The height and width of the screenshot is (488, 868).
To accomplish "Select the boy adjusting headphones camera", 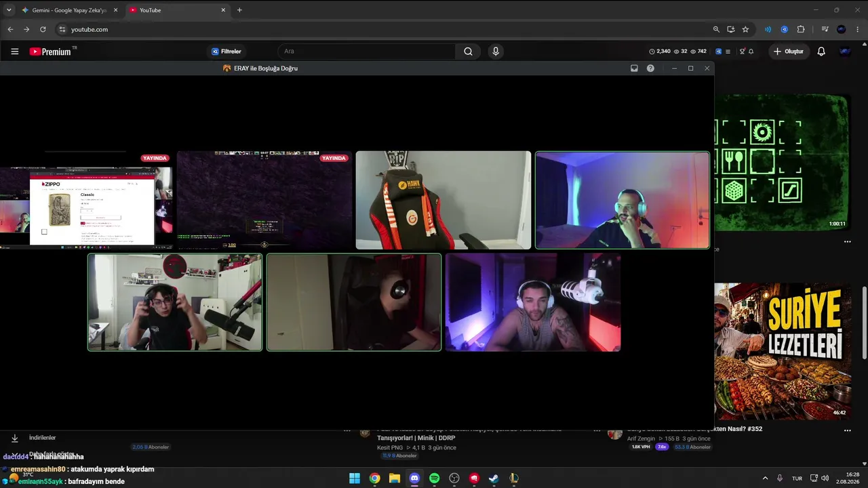I will point(175,302).
